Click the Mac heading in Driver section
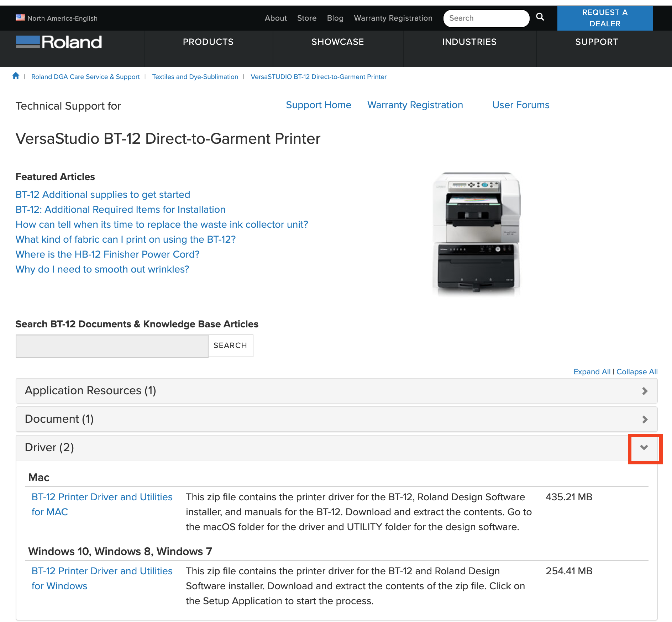 coord(39,478)
